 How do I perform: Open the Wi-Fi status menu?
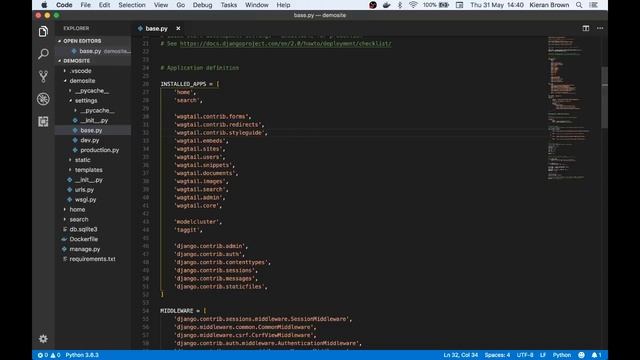(413, 5)
